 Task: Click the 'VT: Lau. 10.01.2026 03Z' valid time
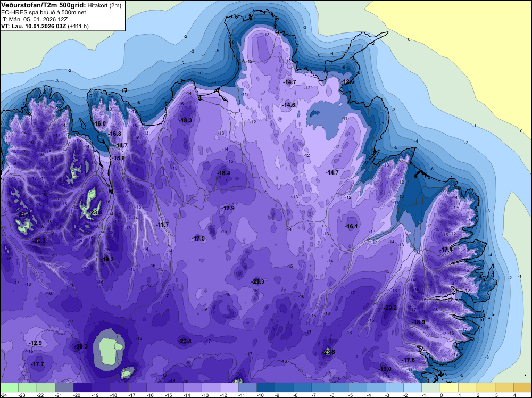click(34, 26)
